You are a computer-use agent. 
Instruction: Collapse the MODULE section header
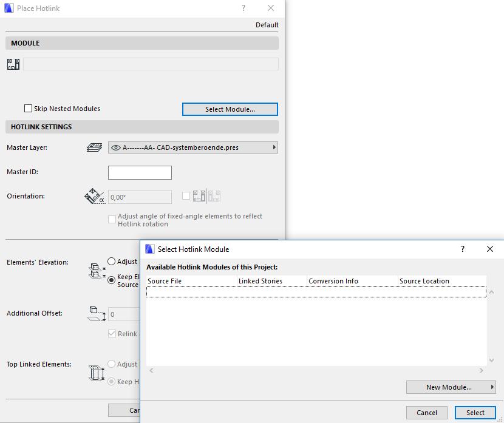141,43
